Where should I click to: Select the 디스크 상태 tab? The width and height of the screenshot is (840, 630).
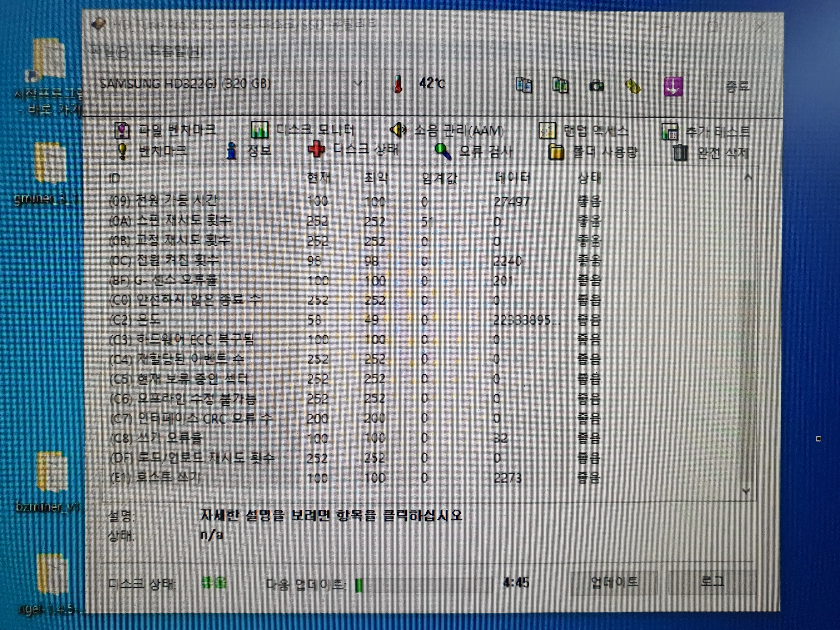(x=353, y=150)
